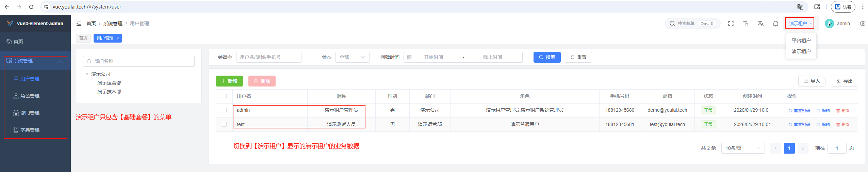Screen dimensions: 868x172
Task: Click the 导出 export button
Action: pyautogui.click(x=845, y=81)
